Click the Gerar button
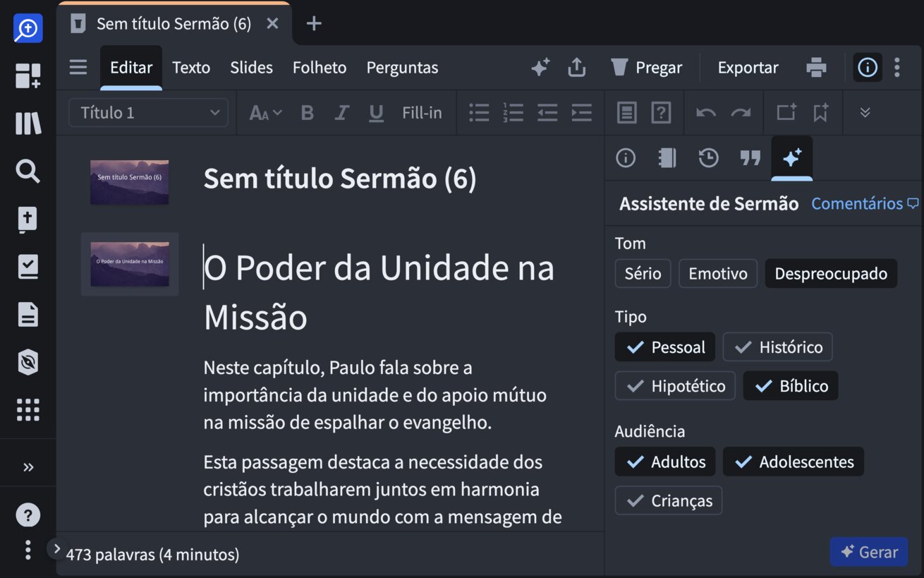The height and width of the screenshot is (578, 924). [868, 552]
